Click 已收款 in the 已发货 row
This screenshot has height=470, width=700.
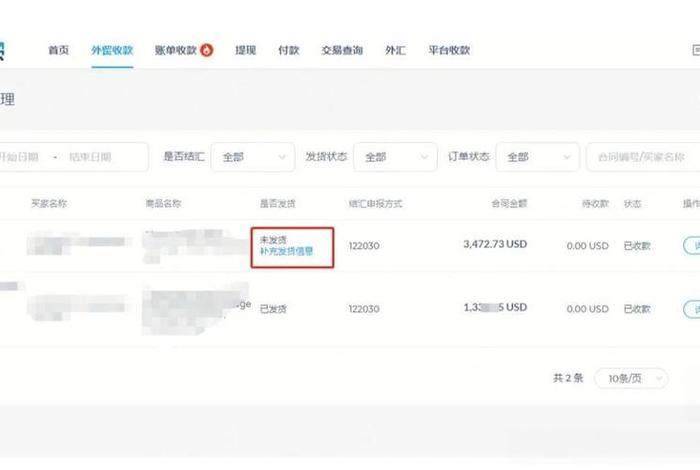point(637,308)
